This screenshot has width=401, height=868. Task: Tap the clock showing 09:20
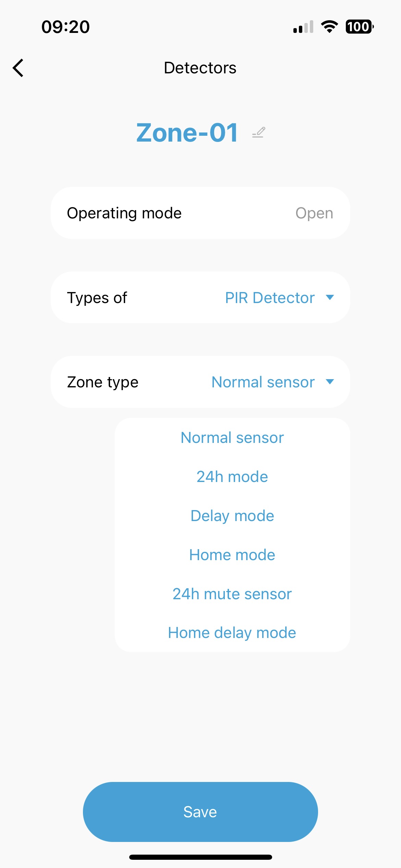click(x=65, y=27)
